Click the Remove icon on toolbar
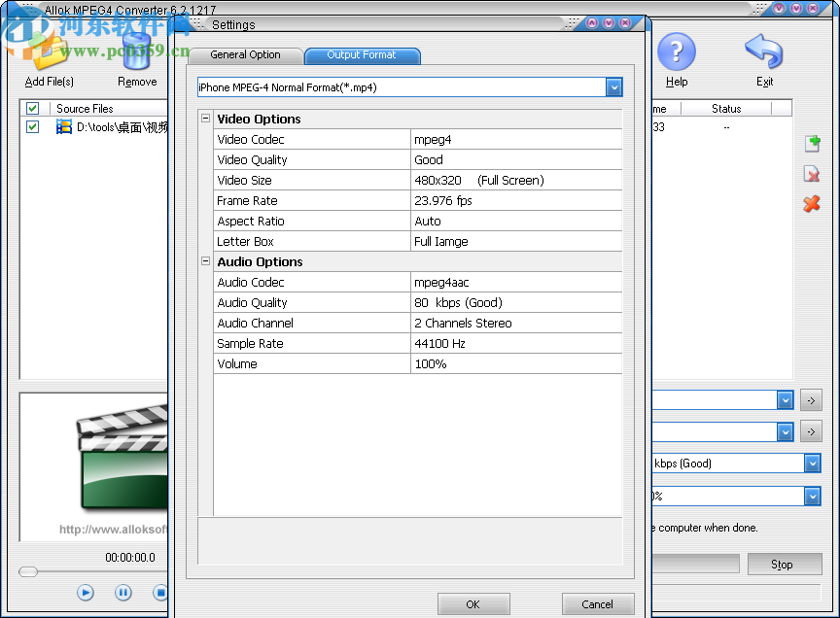Viewport: 840px width, 618px height. [x=136, y=53]
